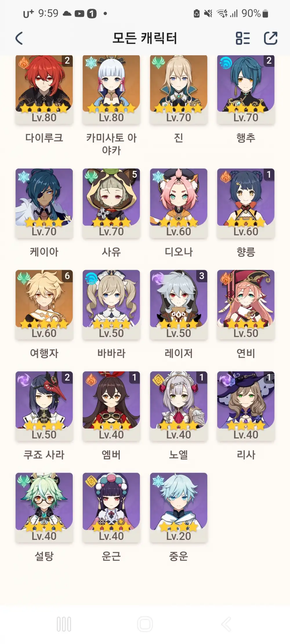Select the 레이저 portrait
Screen dimensions: 290x644
point(179,305)
